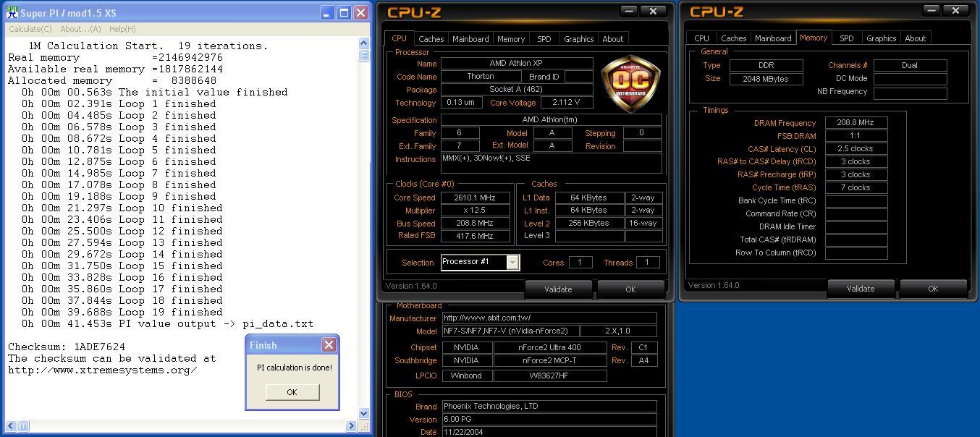This screenshot has height=437, width=980.
Task: Open the Help(H) menu in Super PI
Action: pyautogui.click(x=122, y=29)
